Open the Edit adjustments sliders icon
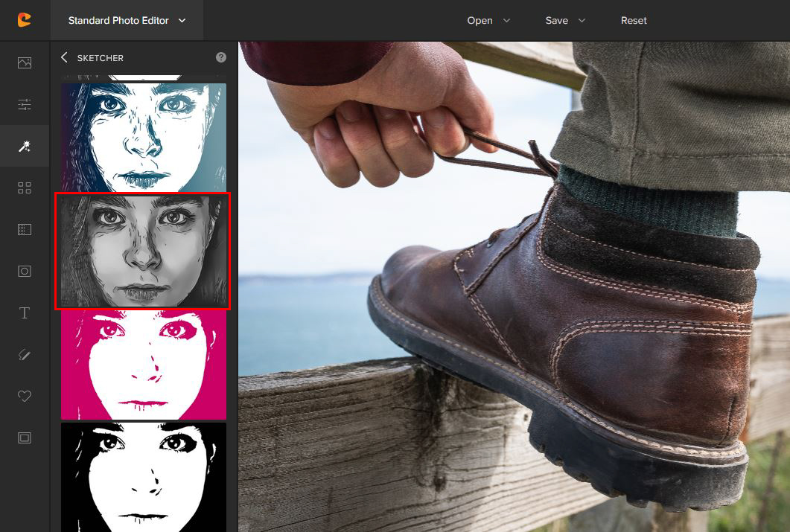This screenshot has height=532, width=790. tap(25, 104)
